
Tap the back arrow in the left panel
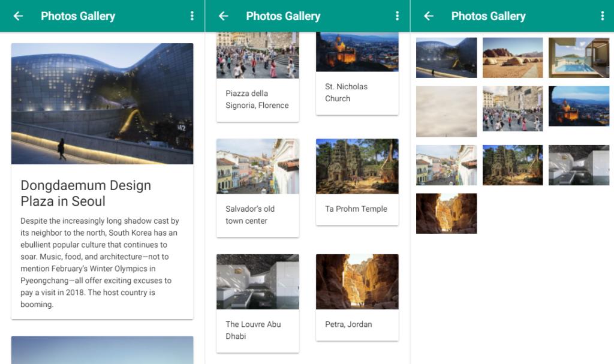pos(18,16)
